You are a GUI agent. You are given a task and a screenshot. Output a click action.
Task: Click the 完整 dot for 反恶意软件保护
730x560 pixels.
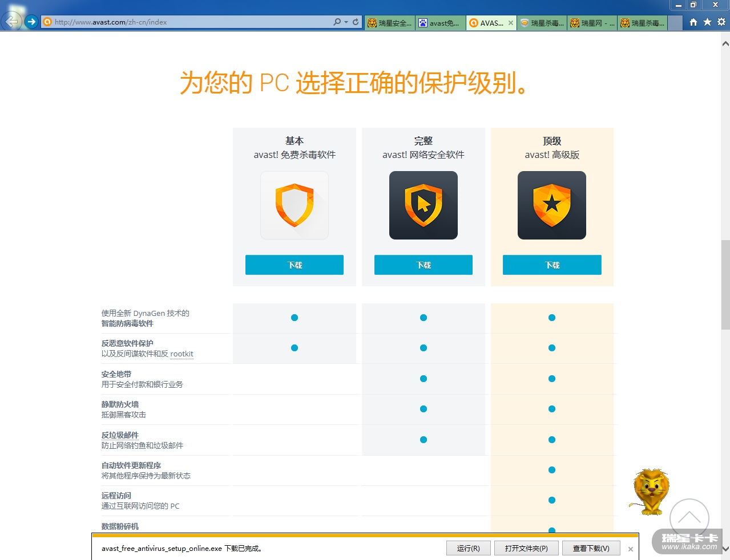click(x=424, y=348)
